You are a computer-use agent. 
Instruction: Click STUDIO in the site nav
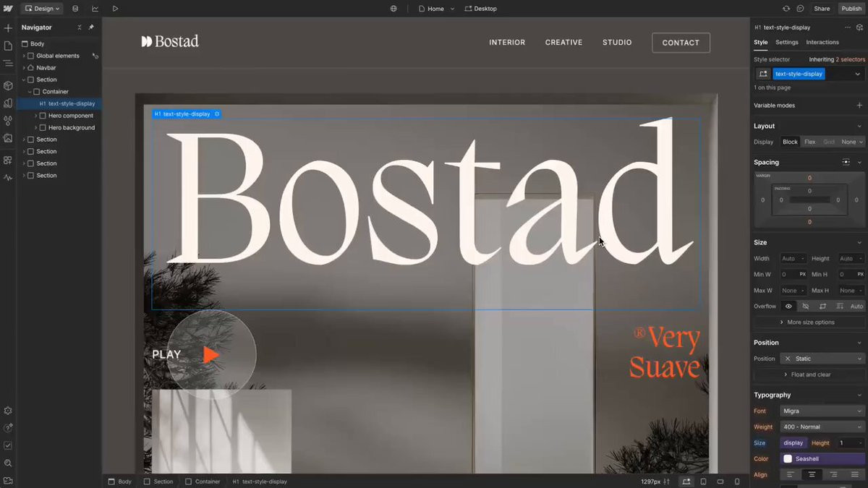(617, 43)
